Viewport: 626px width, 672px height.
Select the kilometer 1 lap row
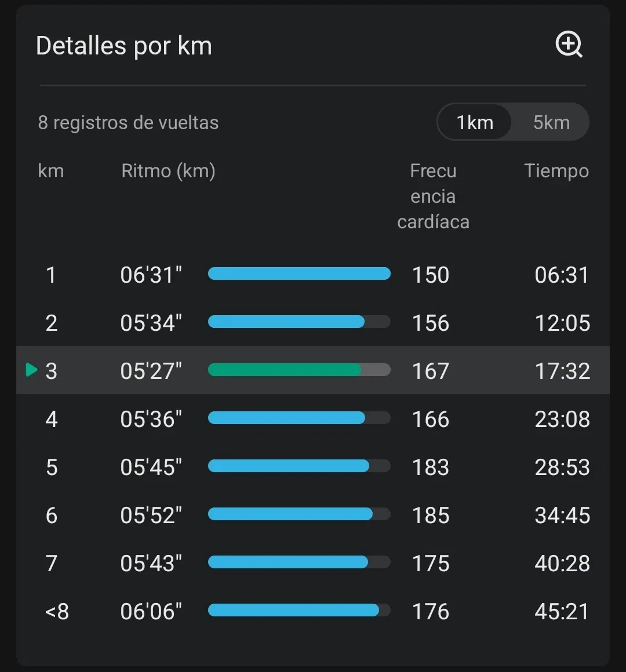(x=313, y=275)
